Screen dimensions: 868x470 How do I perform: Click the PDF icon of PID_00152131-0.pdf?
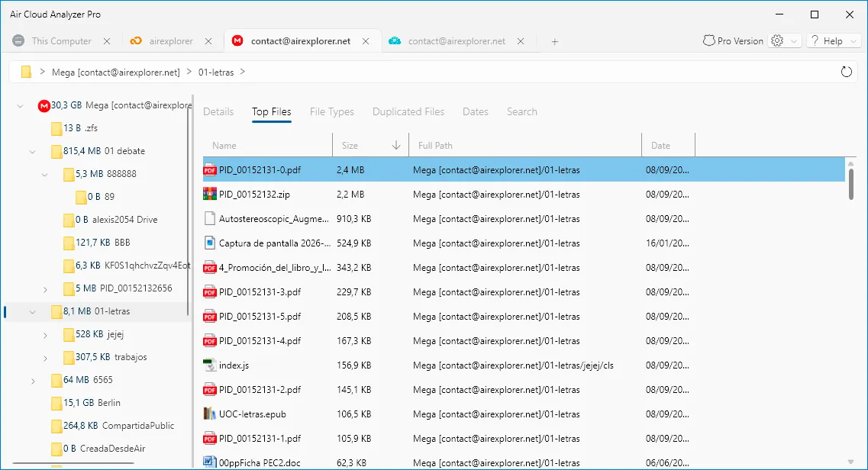(209, 169)
